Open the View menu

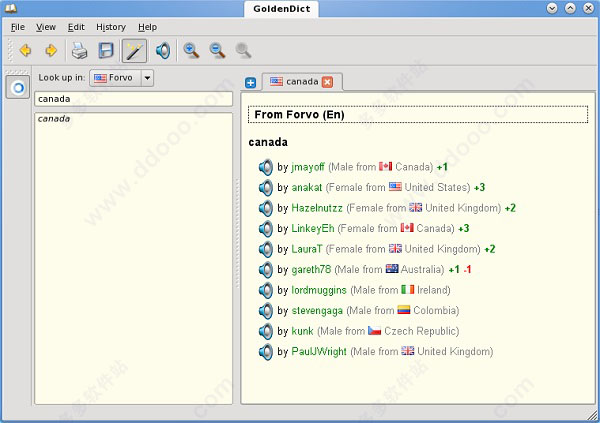pyautogui.click(x=46, y=27)
